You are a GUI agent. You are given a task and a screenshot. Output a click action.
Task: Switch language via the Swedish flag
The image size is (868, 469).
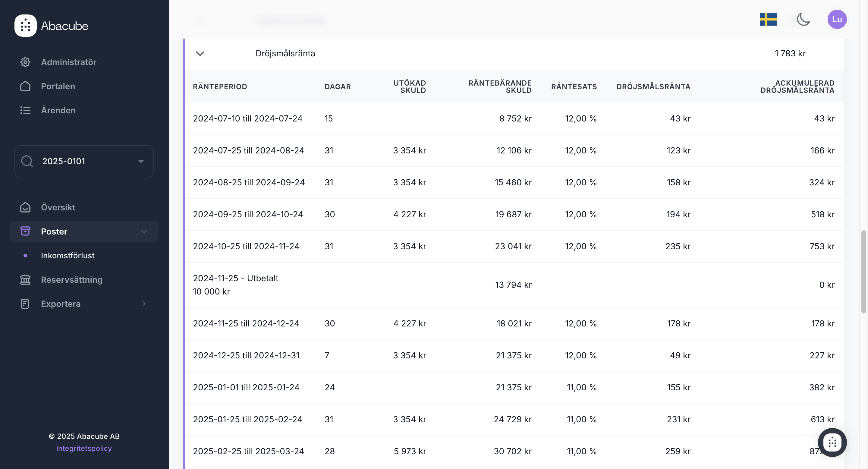(768, 20)
